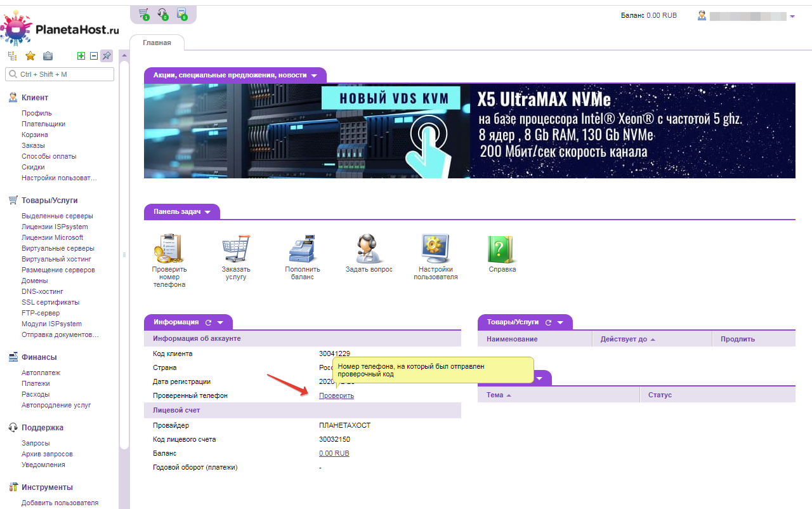This screenshot has width=812, height=509.
Task: Collapse the Инструменты sidebar section
Action: (x=47, y=487)
